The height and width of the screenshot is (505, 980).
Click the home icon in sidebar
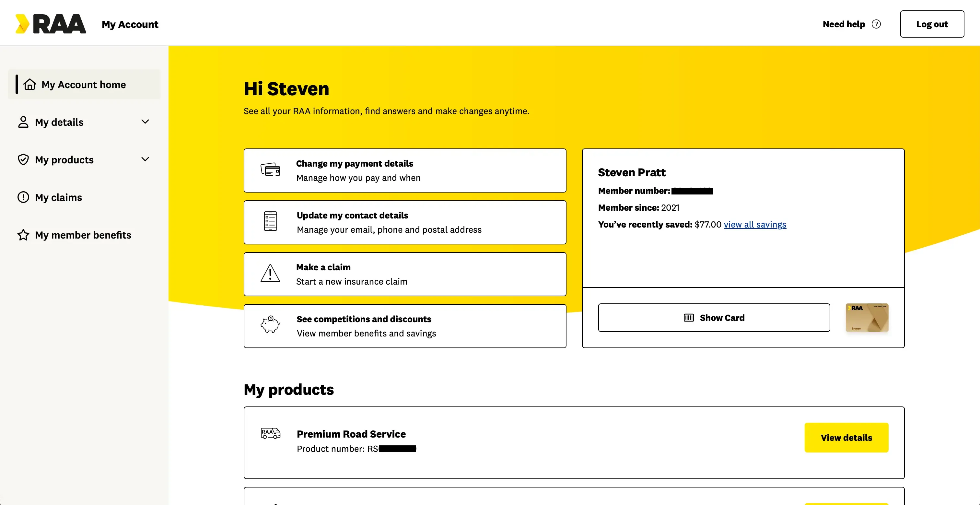pyautogui.click(x=30, y=84)
